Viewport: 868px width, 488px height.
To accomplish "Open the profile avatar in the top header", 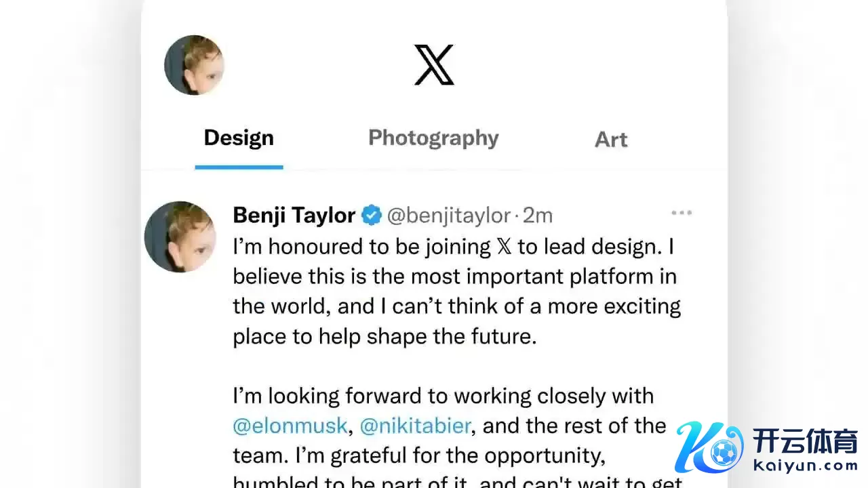I will click(194, 65).
